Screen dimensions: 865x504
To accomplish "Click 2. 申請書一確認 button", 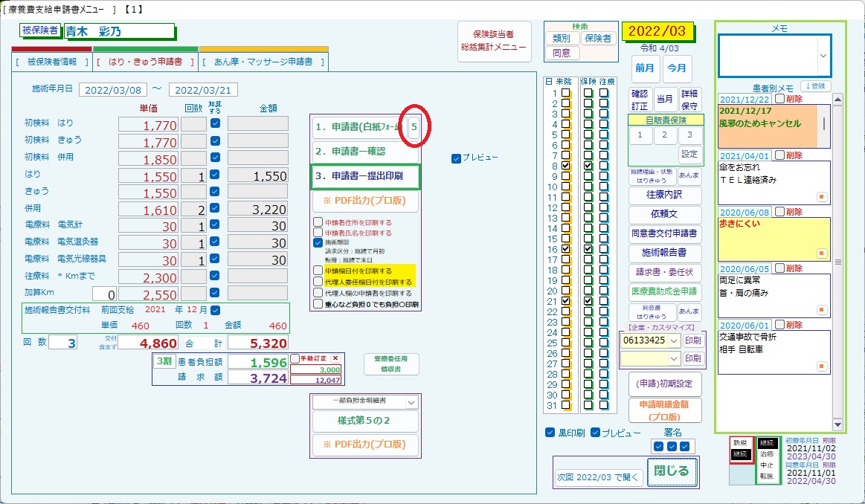I will tap(365, 151).
